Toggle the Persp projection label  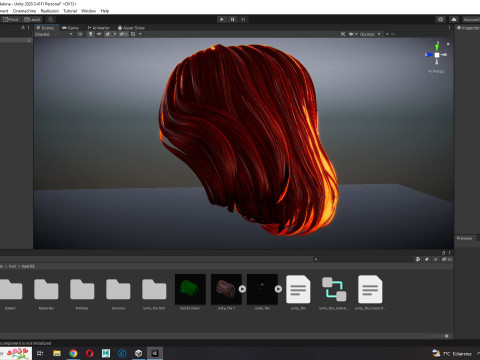click(436, 71)
